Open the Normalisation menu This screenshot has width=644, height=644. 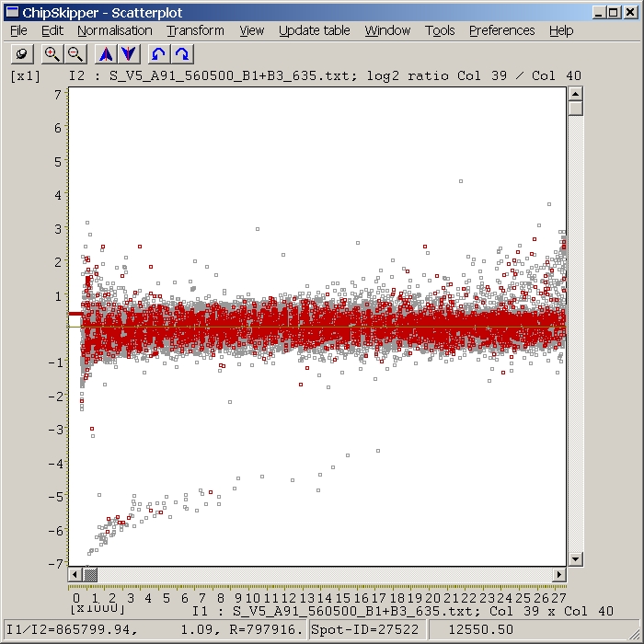[114, 30]
